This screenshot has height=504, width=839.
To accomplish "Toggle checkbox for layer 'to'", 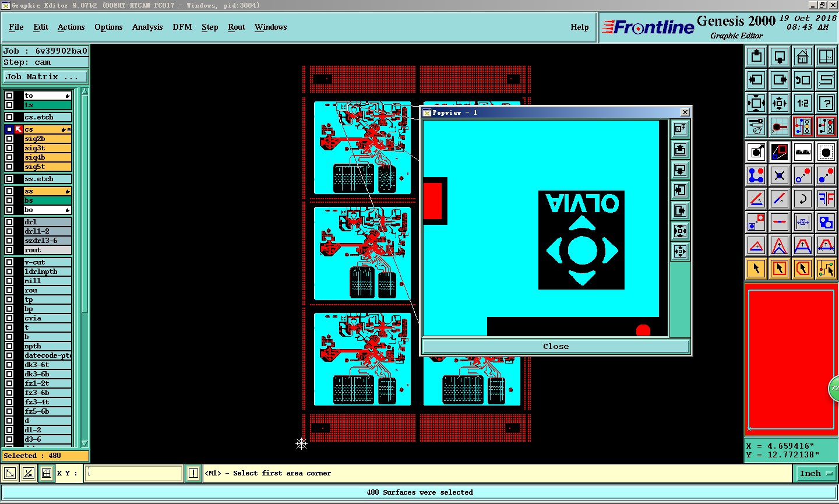I will click(9, 96).
